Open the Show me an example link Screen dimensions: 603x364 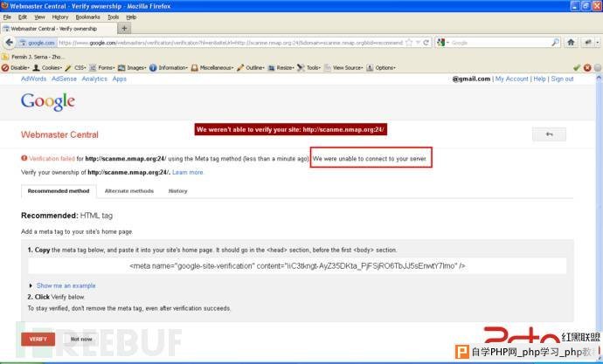[66, 285]
